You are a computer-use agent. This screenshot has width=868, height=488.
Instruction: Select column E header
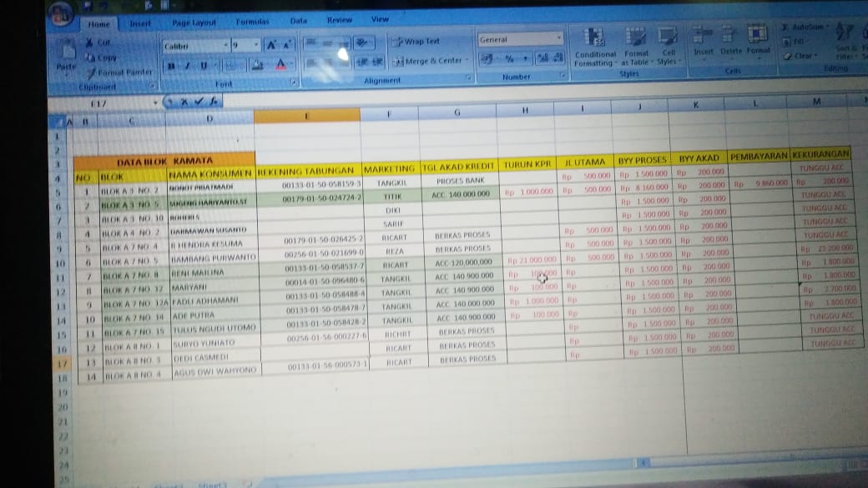pos(306,116)
